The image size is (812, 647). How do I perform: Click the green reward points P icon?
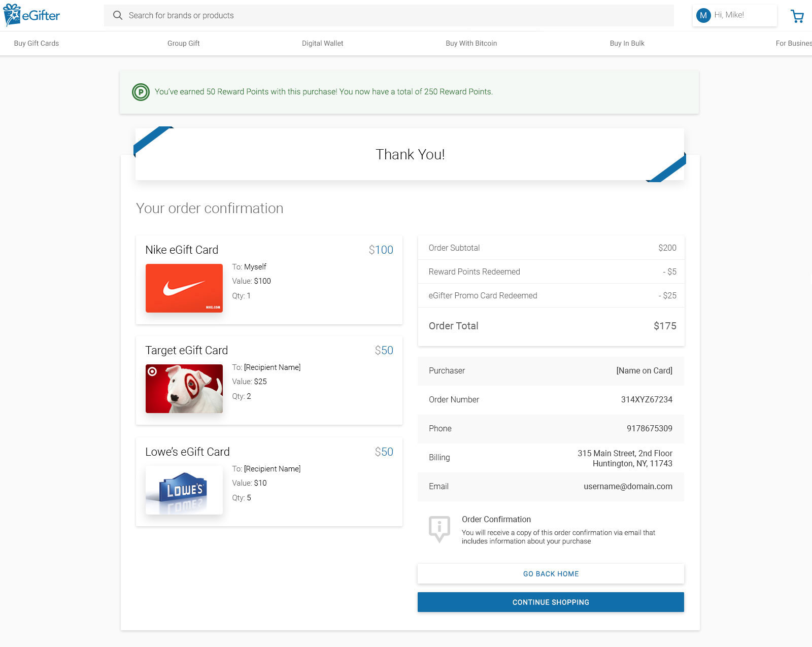[141, 92]
